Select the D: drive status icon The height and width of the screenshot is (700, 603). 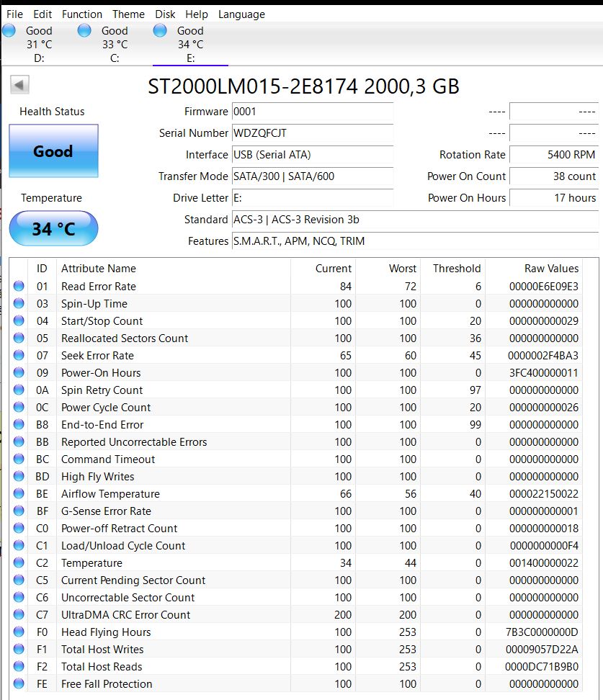(9, 31)
